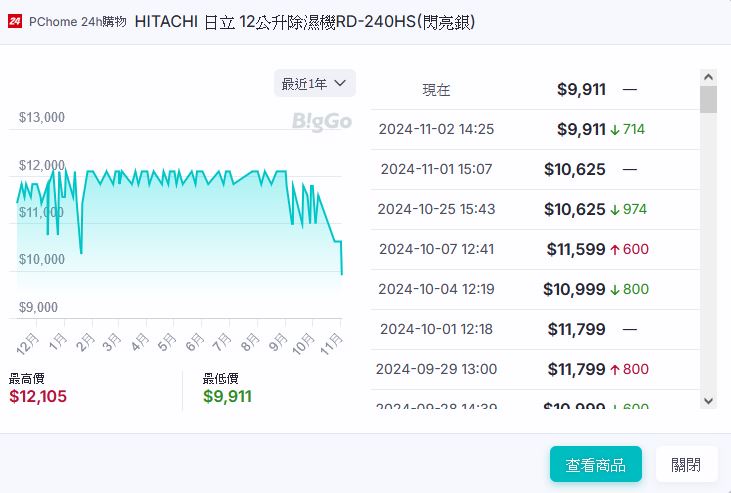Click the 最高價 $12,105 value
The height and width of the screenshot is (493, 731).
pos(38,396)
